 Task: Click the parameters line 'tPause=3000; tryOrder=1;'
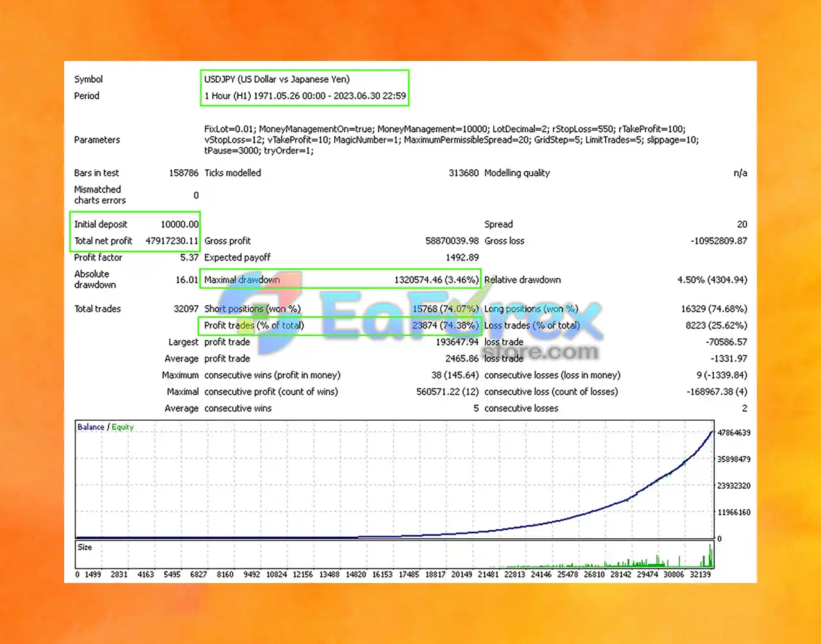pos(259,151)
